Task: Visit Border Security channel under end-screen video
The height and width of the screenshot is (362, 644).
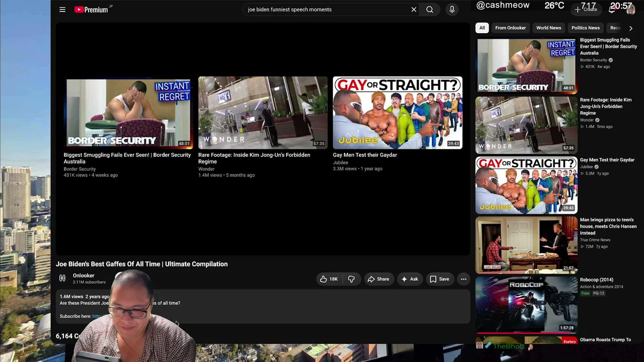Action: 79,169
